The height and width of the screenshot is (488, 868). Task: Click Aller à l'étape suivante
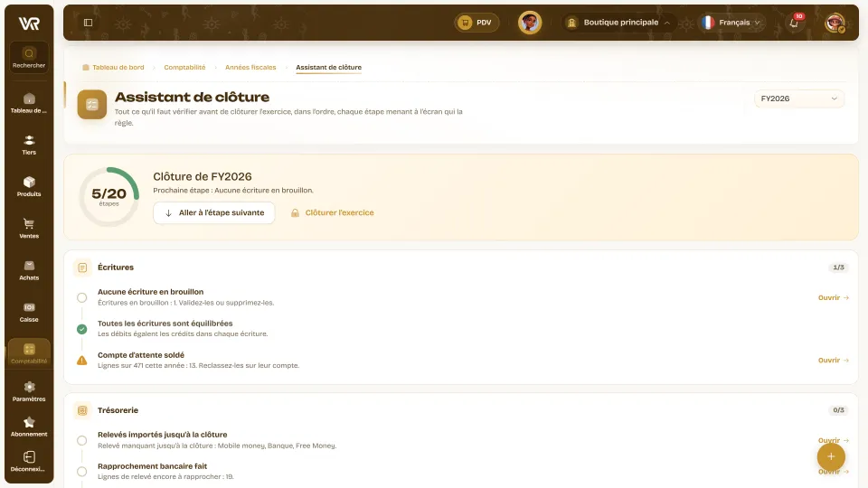point(214,213)
